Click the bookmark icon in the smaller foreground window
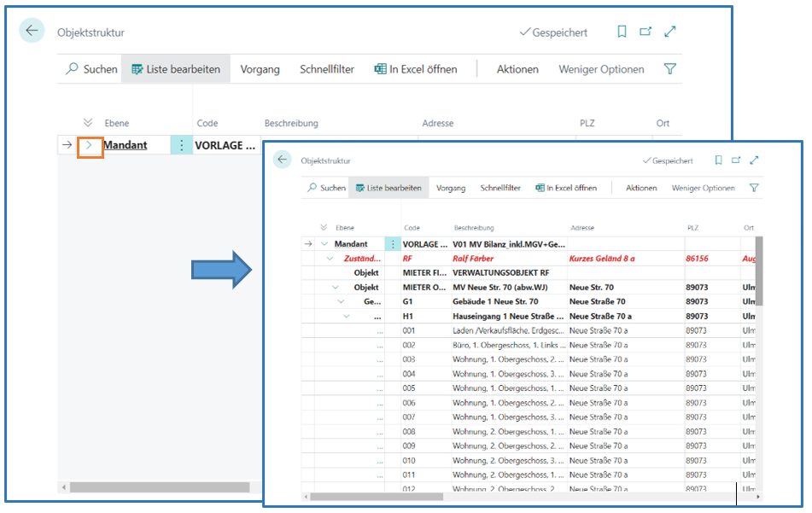This screenshot has height=513, width=812. pos(718,160)
